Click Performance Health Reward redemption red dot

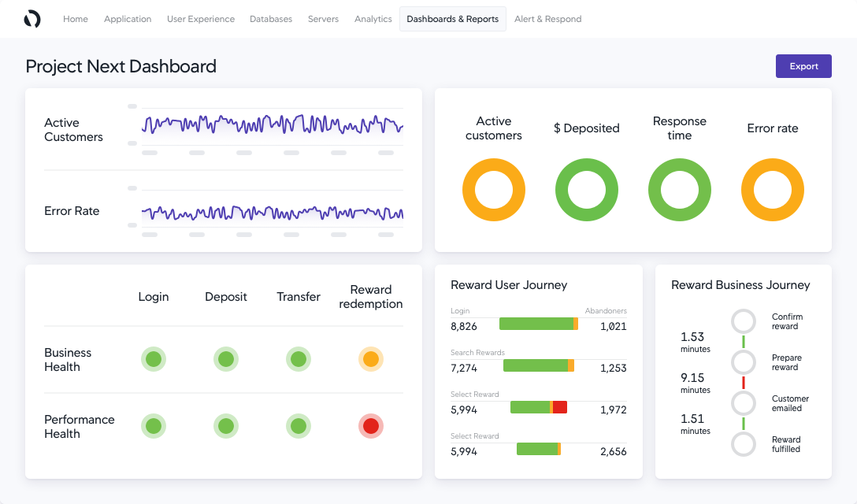(370, 426)
